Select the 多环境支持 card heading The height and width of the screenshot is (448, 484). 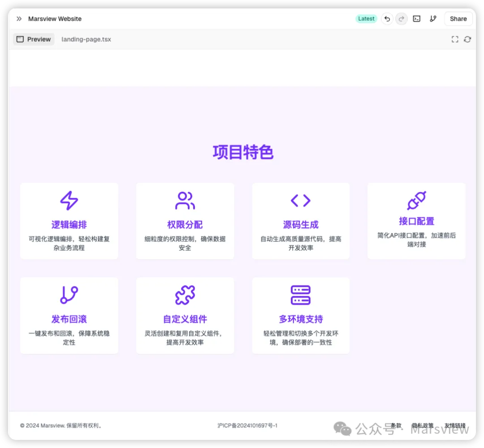tap(301, 319)
